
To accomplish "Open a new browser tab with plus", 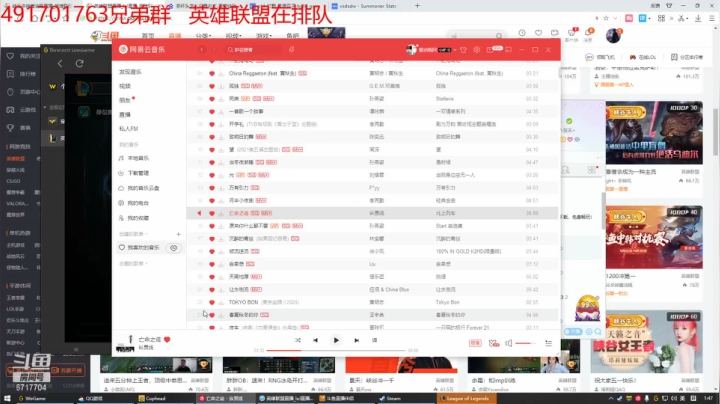I will (x=417, y=6).
